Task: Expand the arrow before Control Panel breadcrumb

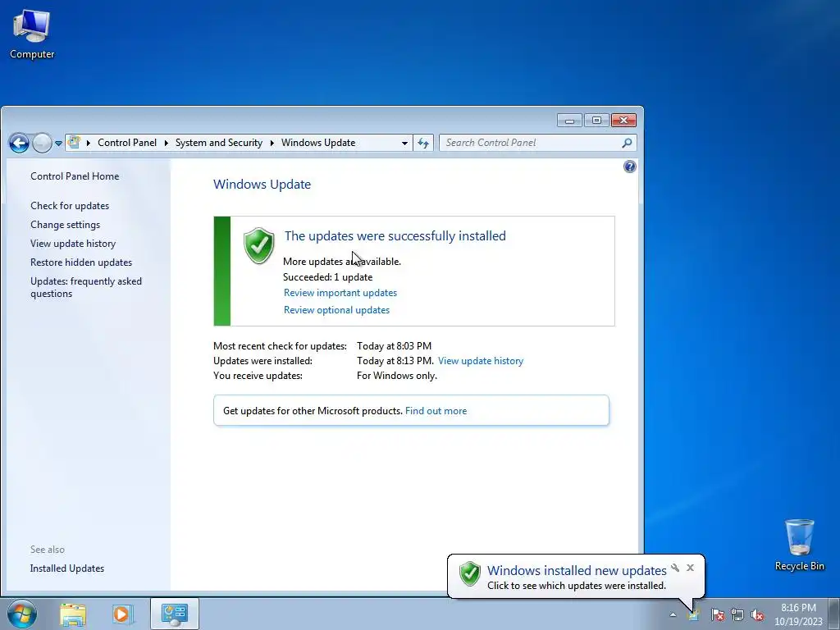Action: [88, 143]
